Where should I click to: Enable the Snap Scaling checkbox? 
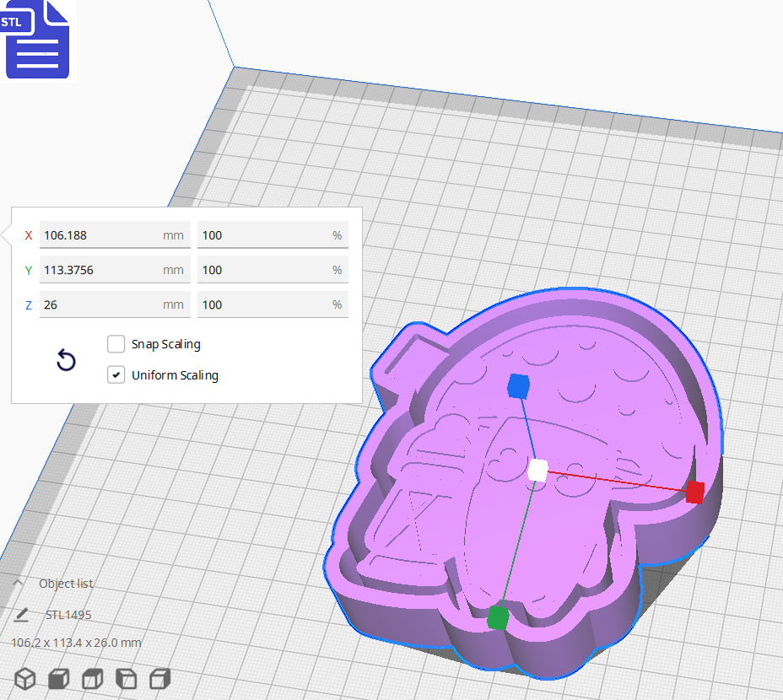coord(116,344)
